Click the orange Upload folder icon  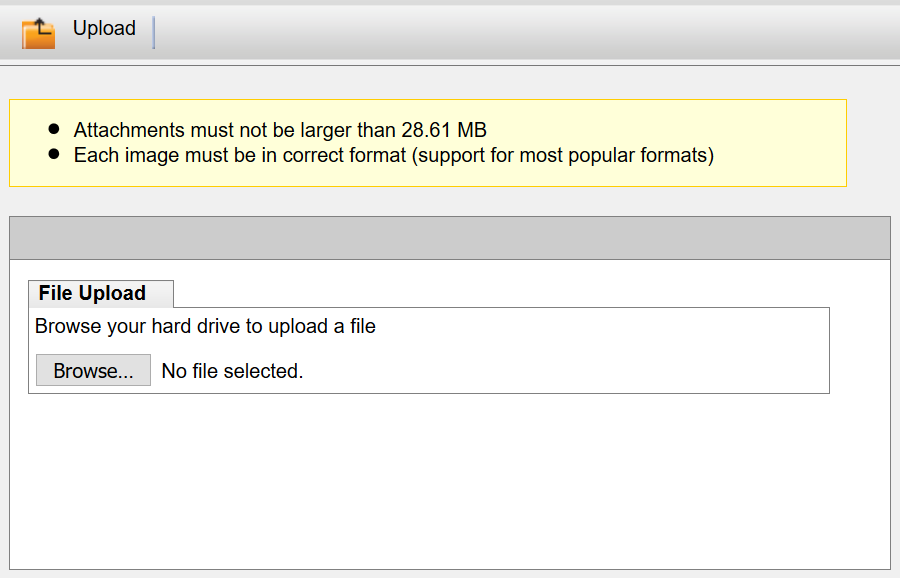(38, 33)
